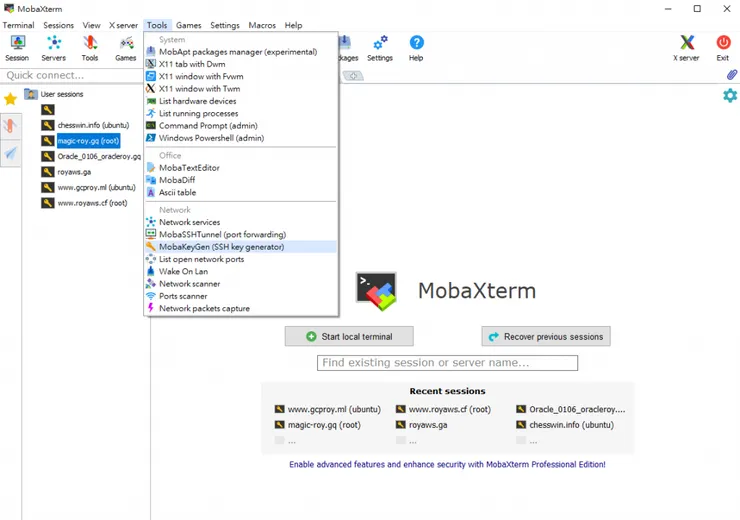The width and height of the screenshot is (740, 520).
Task: Click Start local terminal button
Action: pos(349,336)
